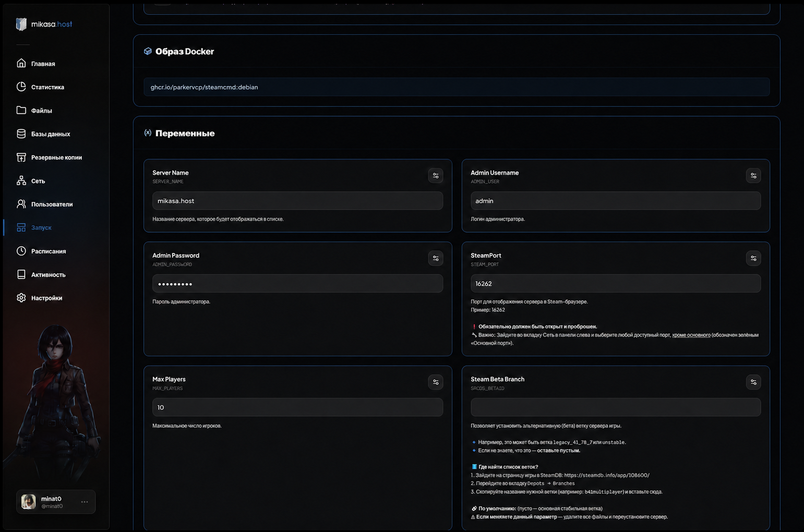804x532 pixels.
Task: Open Резервные копии in the sidebar
Action: click(56, 158)
